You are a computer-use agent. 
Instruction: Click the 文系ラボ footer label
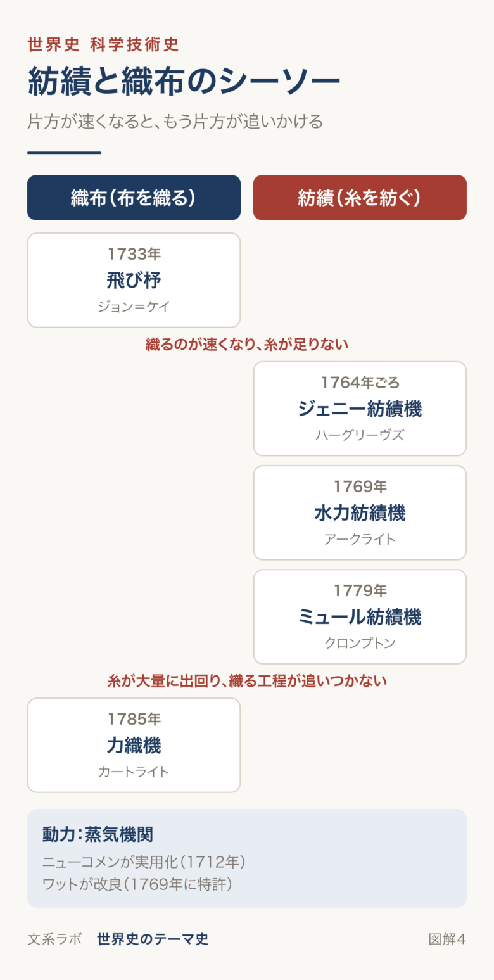click(54, 939)
